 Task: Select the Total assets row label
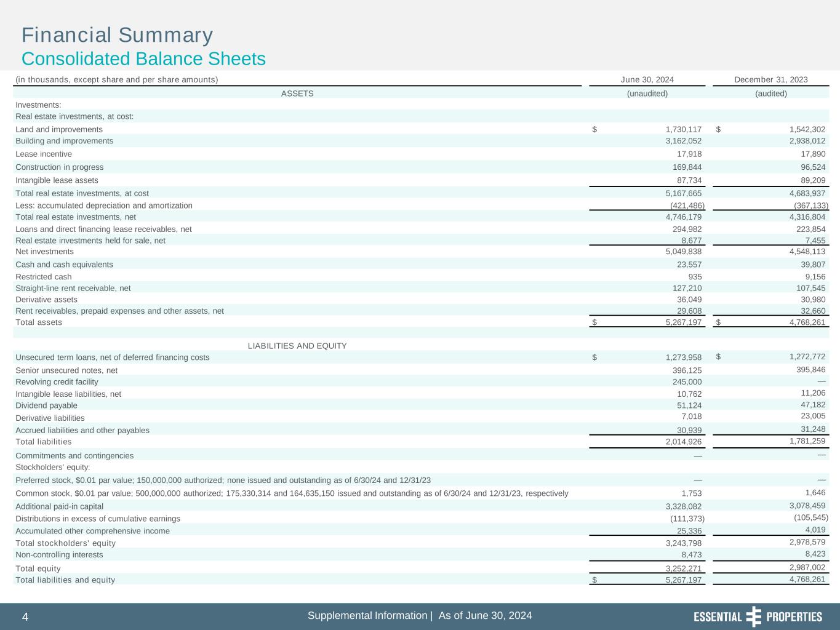point(39,322)
